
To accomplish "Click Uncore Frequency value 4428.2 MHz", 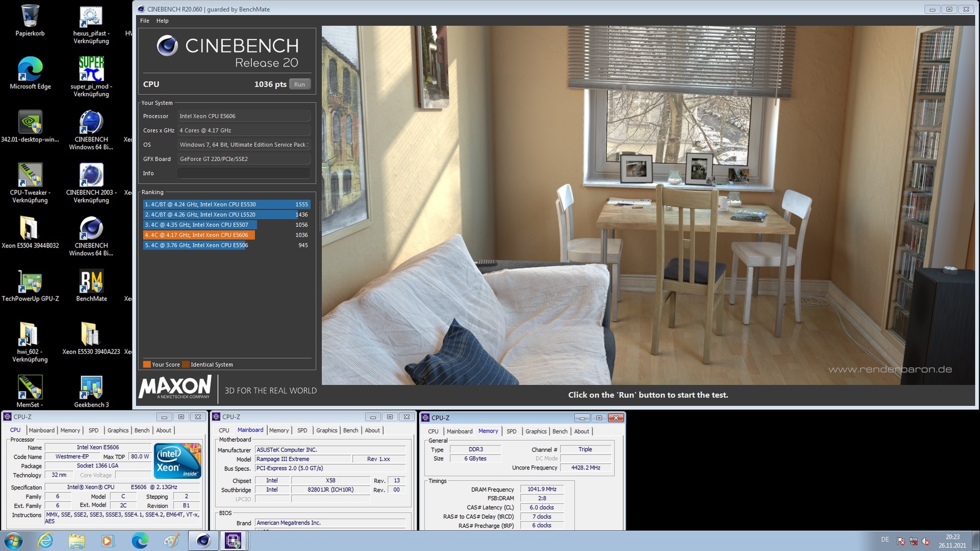I will (585, 468).
